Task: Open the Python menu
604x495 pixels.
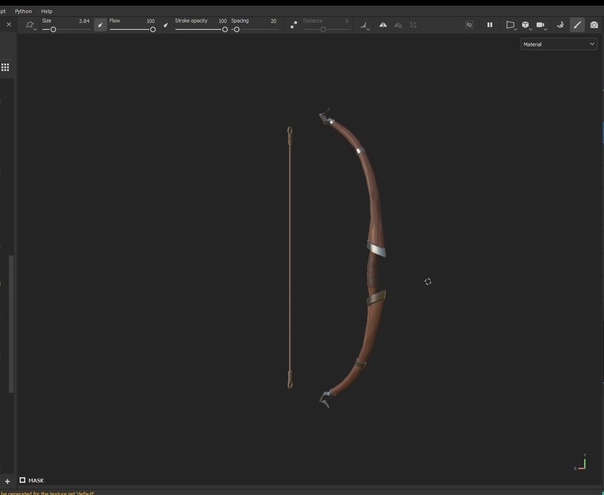Action: coord(23,11)
